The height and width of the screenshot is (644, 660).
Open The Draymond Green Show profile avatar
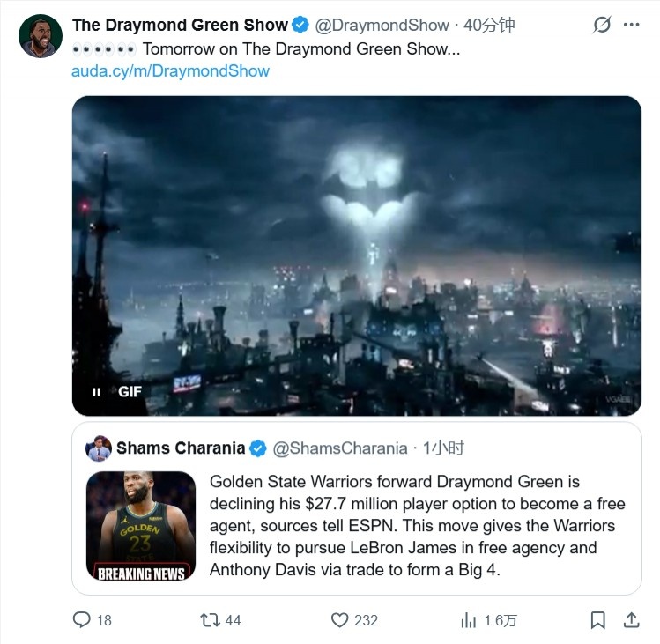point(41,36)
